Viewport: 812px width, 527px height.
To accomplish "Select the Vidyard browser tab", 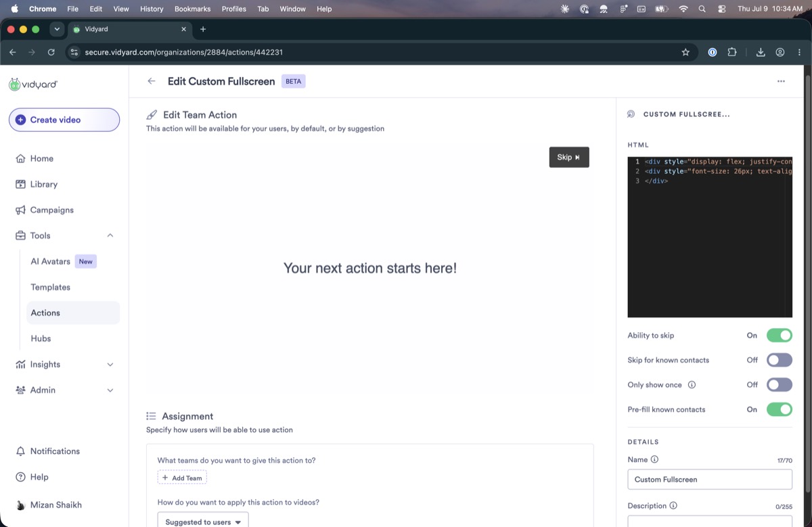I will pyautogui.click(x=129, y=29).
